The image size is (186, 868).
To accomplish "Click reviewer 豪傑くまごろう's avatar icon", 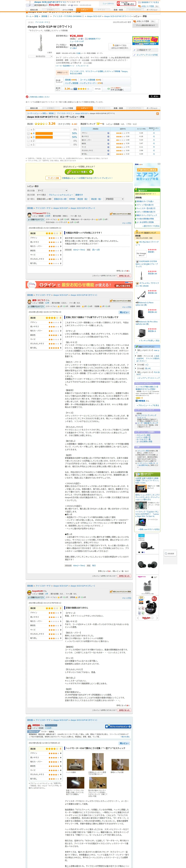I will tap(29, 302).
